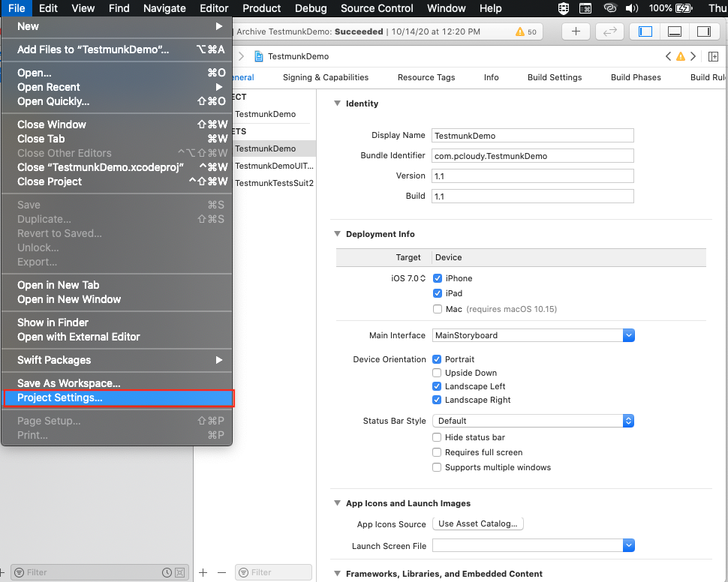The width and height of the screenshot is (728, 582).
Task: Toggle the left navigator panel
Action: (645, 31)
